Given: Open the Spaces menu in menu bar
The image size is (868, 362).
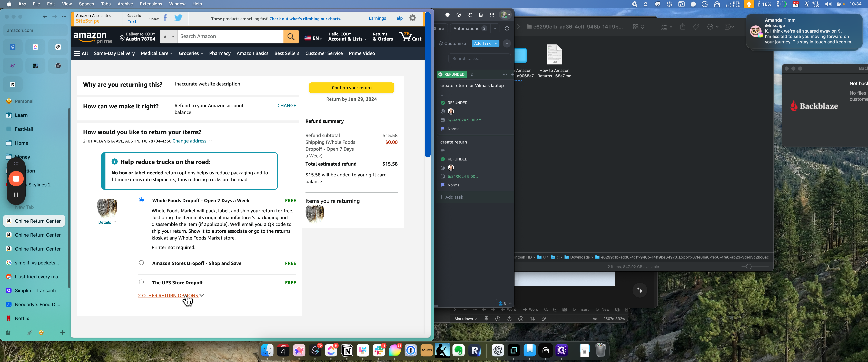Looking at the screenshot, I should point(86,4).
